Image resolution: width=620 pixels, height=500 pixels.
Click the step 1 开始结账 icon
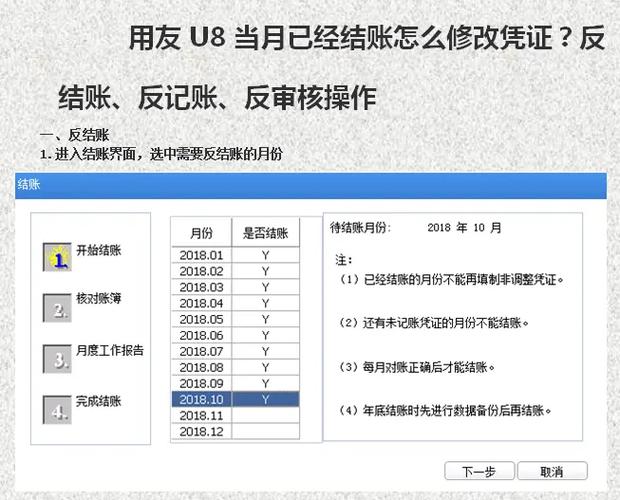click(57, 257)
